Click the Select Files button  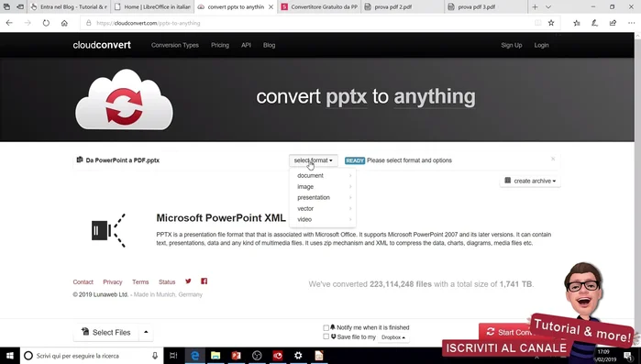[106, 332]
